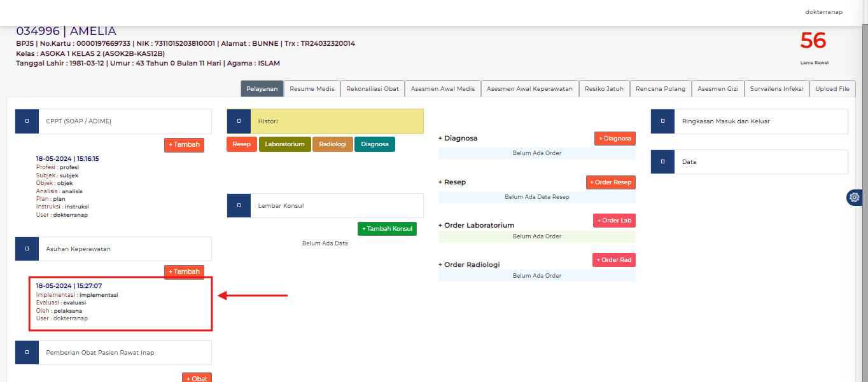The image size is (868, 382).
Task: Toggle the Radiologi filter in Histori
Action: [332, 144]
